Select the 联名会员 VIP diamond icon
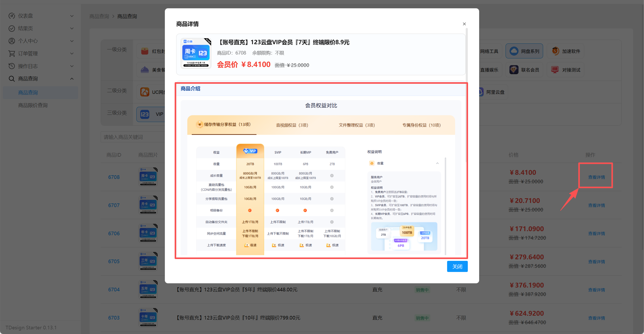644x334 pixels. (514, 70)
